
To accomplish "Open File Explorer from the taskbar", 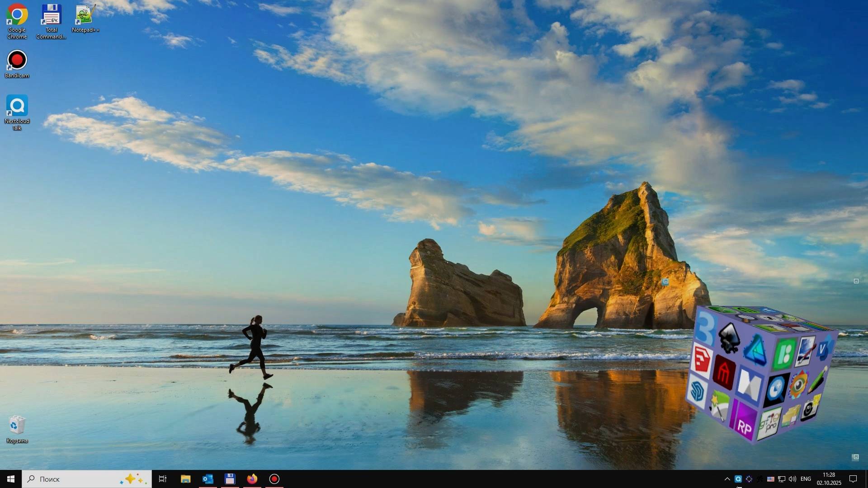I will tap(185, 479).
